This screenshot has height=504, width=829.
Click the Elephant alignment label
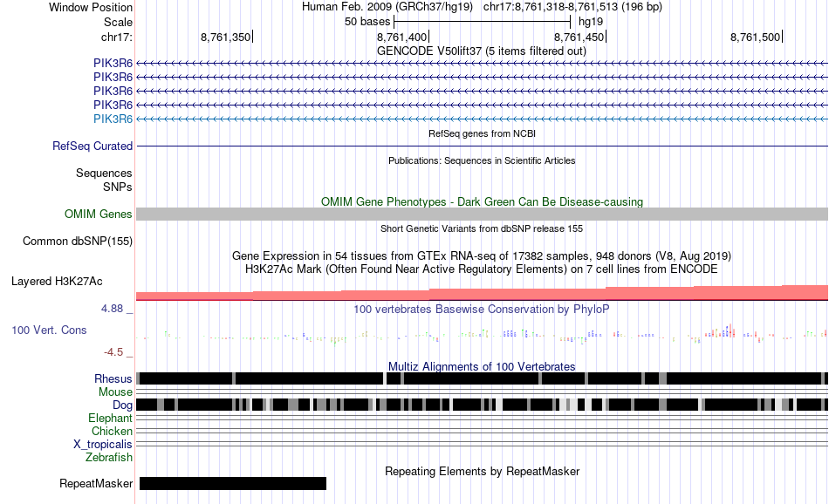coord(110,419)
